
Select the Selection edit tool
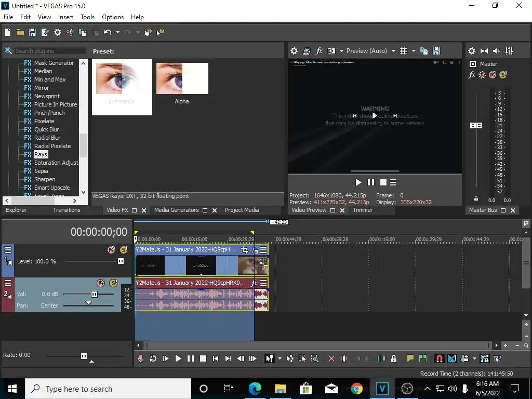point(302,358)
